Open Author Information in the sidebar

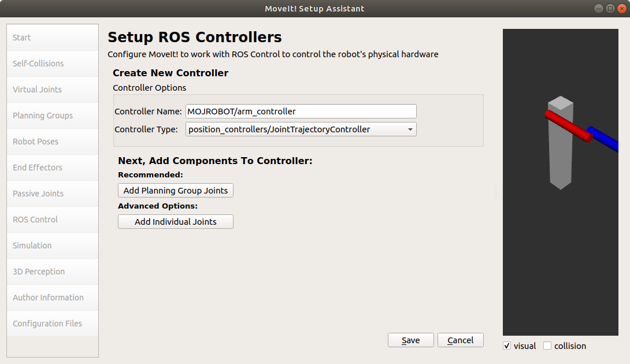[53, 298]
